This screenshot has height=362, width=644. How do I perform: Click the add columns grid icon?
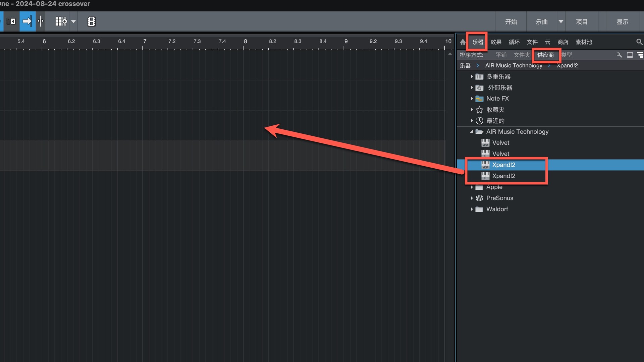[61, 21]
